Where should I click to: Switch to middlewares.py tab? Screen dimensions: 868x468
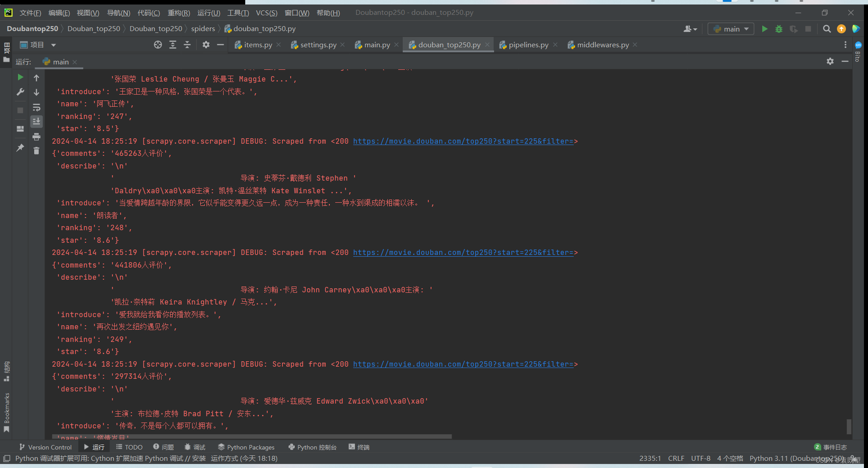click(x=603, y=45)
